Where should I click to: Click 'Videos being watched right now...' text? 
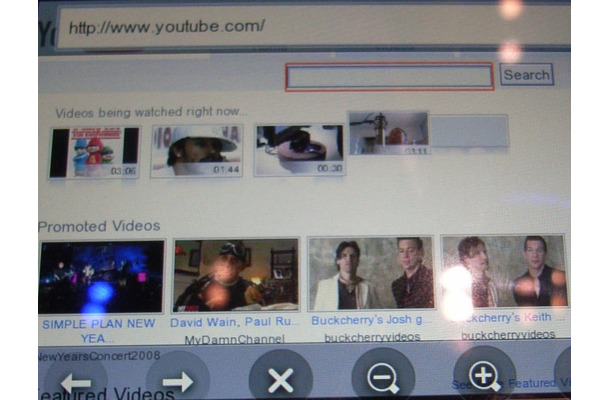coord(151,112)
